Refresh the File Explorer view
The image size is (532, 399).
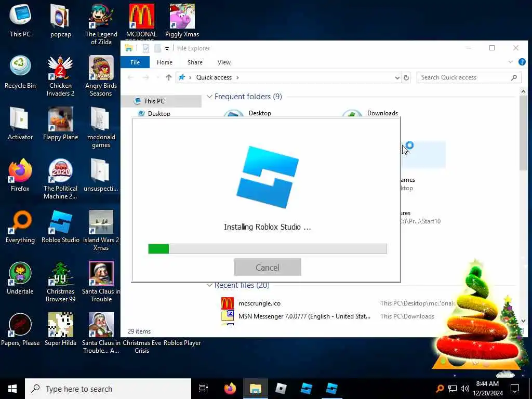click(406, 78)
